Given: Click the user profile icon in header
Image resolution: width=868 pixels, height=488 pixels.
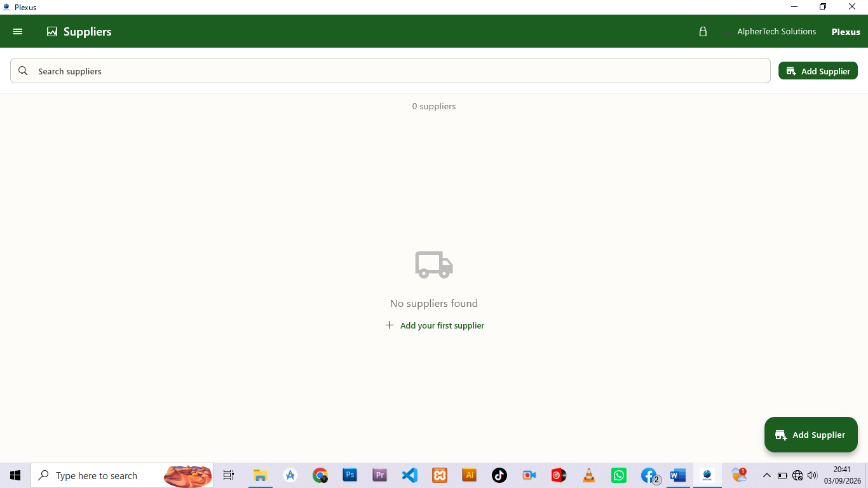Looking at the screenshot, I should click(x=728, y=31).
